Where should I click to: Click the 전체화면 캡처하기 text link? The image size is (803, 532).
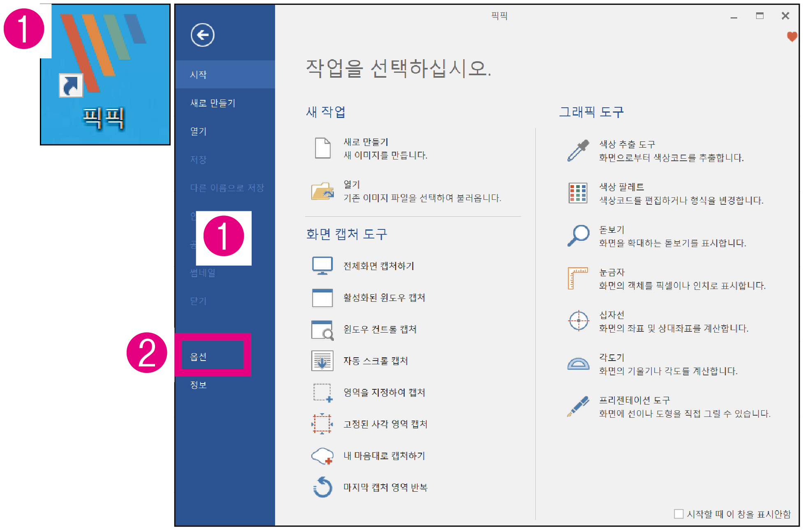(x=379, y=266)
